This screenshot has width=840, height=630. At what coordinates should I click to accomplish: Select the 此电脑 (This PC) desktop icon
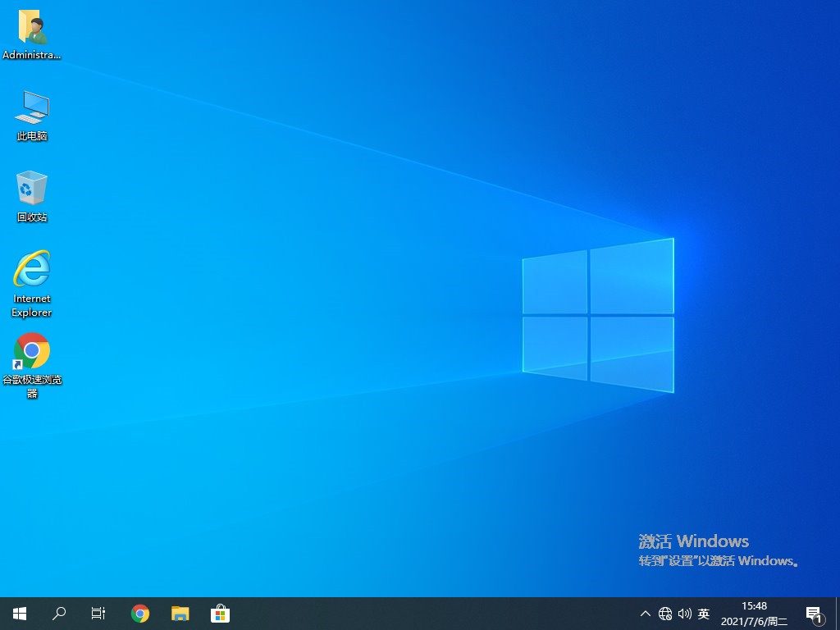point(32,115)
